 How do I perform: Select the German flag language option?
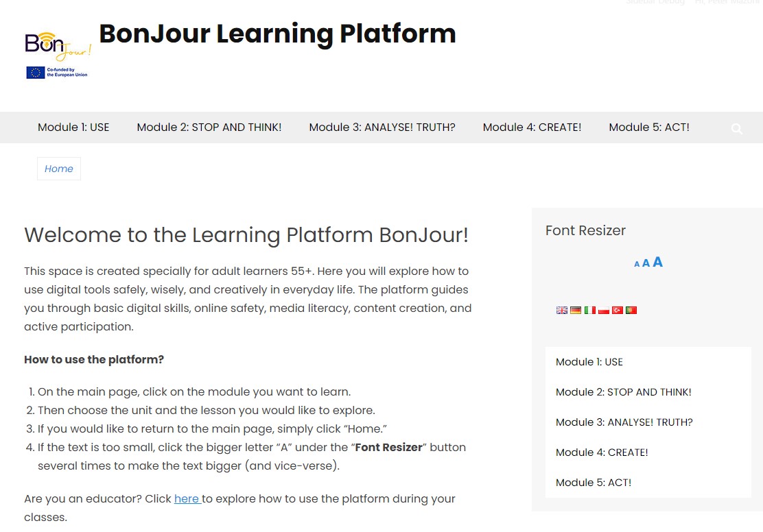click(x=576, y=311)
